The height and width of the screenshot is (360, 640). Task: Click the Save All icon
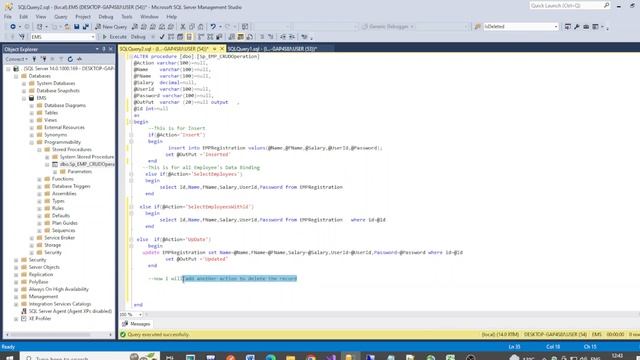click(86, 27)
